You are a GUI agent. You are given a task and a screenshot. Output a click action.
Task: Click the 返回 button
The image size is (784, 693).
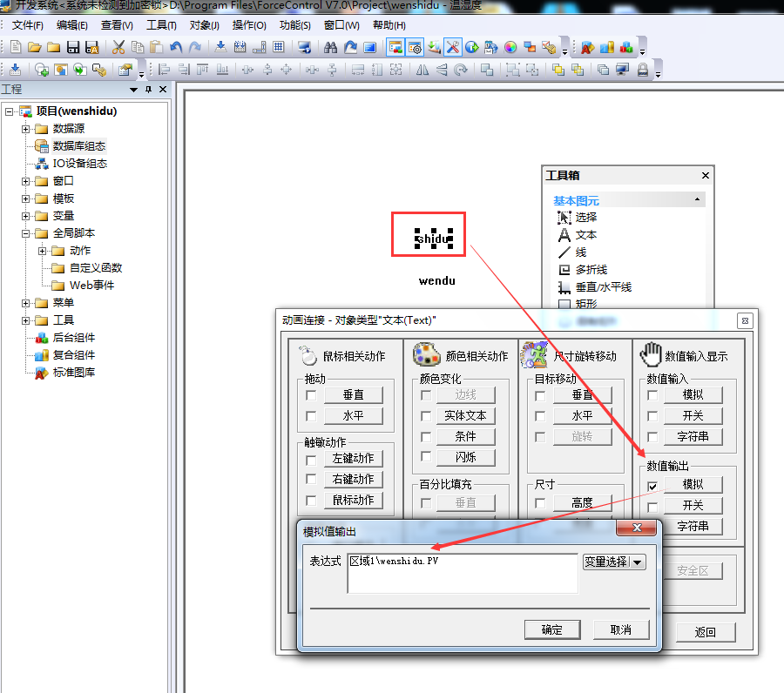706,633
